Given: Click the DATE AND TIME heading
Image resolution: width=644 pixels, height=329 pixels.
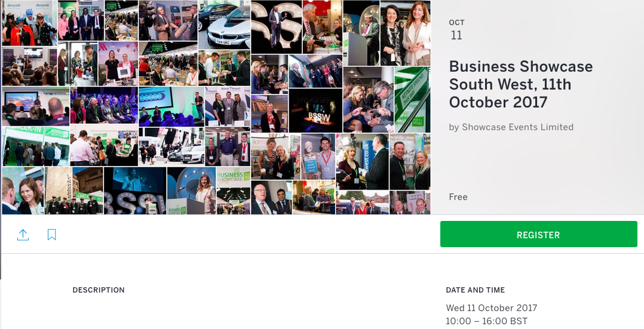Looking at the screenshot, I should coord(475,290).
